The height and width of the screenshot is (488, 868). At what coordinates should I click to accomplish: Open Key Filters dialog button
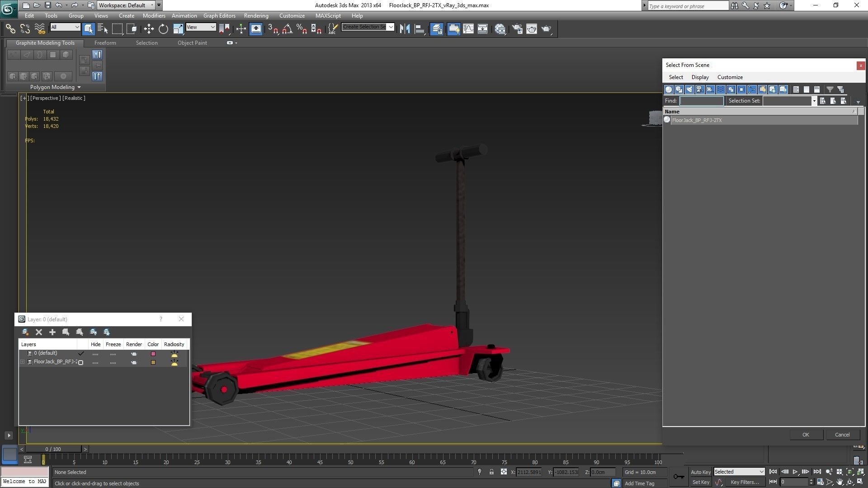coord(744,482)
